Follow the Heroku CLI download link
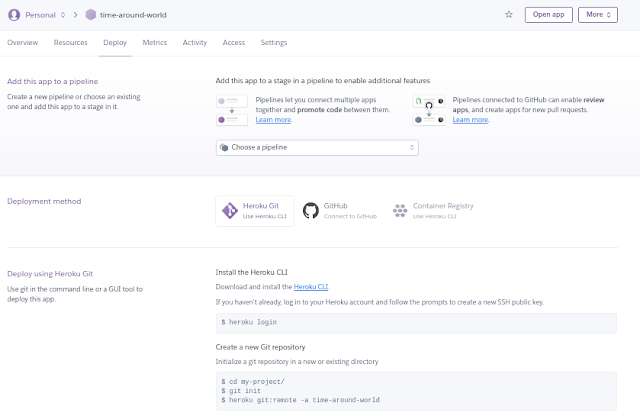This screenshot has width=640, height=416. (311, 287)
